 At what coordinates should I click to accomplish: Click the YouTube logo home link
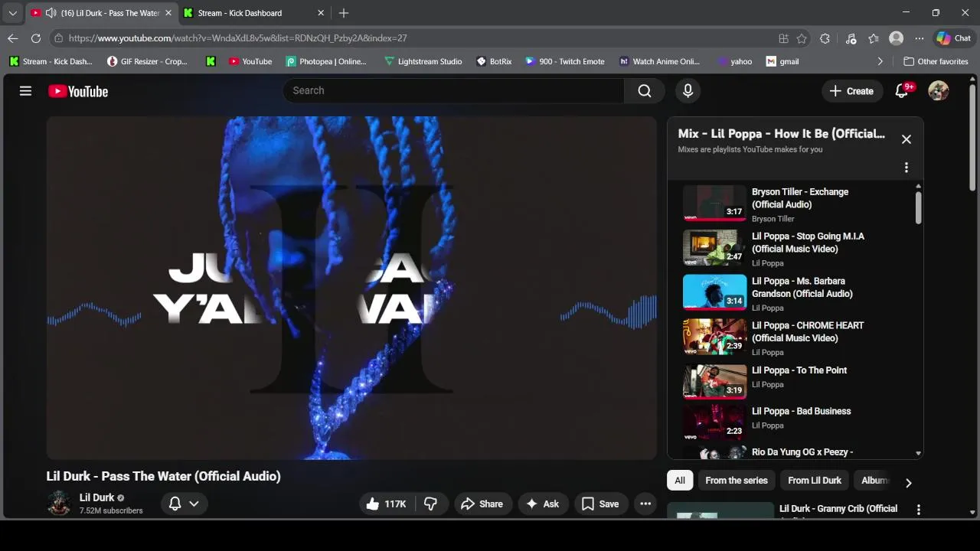78,91
